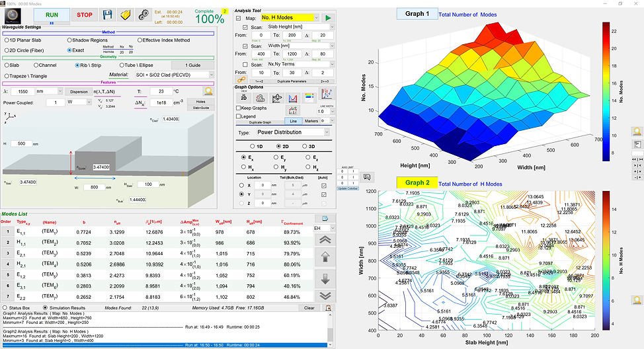
Task: Click the Graph 1 colorbar
Action: tap(606, 92)
